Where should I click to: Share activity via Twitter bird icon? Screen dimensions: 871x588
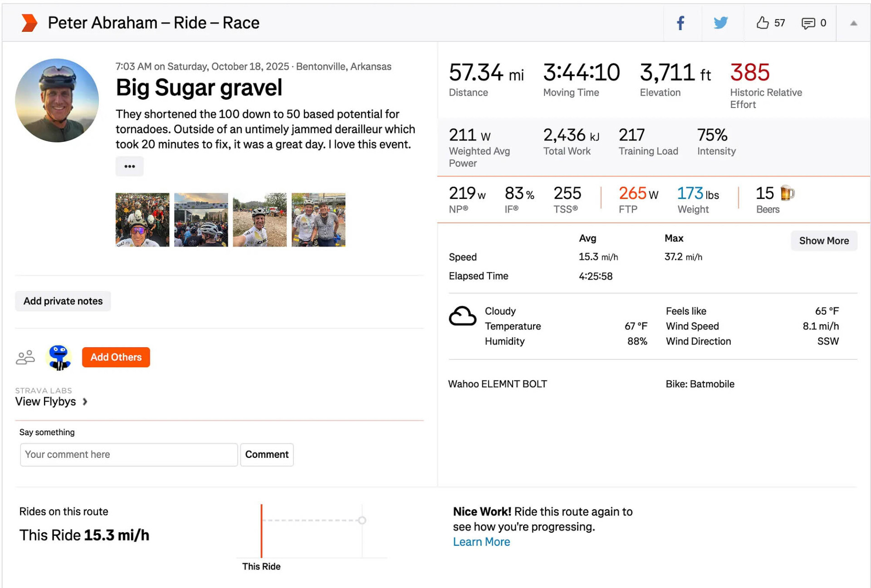pyautogui.click(x=720, y=23)
